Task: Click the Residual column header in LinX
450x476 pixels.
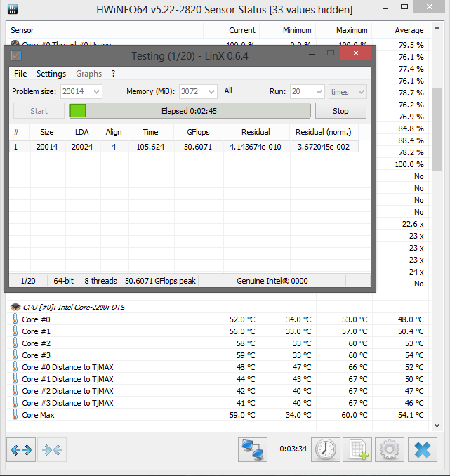Action: click(256, 132)
